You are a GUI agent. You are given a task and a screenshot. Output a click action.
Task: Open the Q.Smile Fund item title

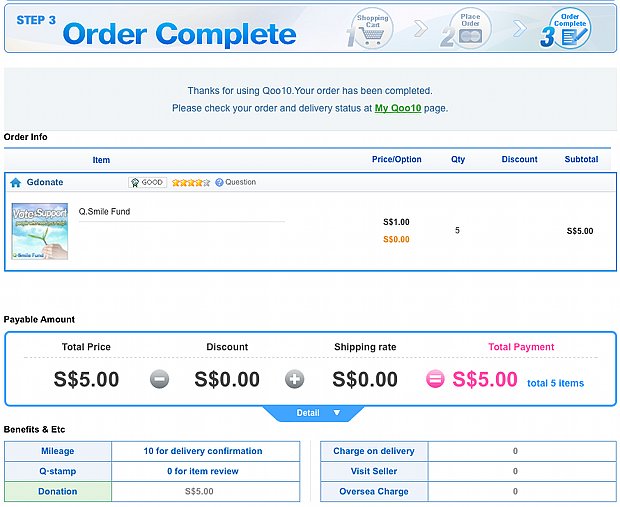pyautogui.click(x=104, y=212)
